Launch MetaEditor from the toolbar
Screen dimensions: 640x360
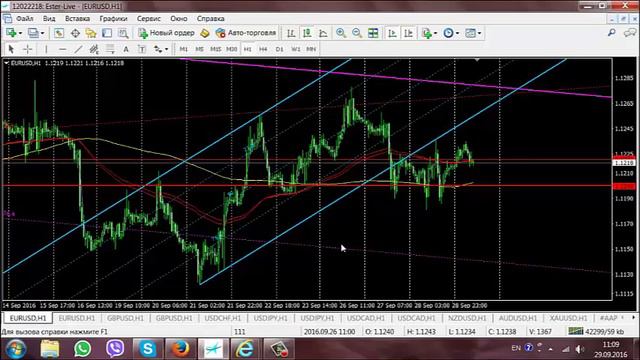pyautogui.click(x=204, y=33)
